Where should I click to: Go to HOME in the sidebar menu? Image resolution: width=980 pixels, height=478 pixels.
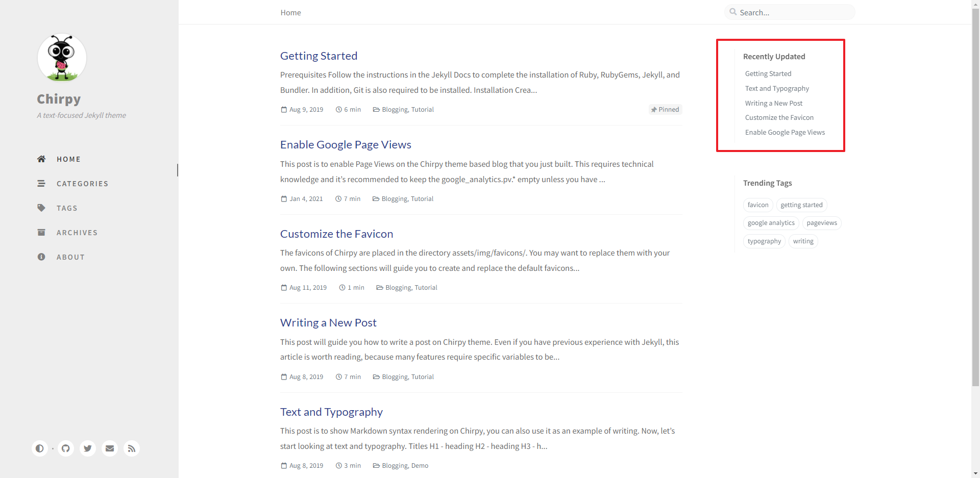pyautogui.click(x=68, y=159)
